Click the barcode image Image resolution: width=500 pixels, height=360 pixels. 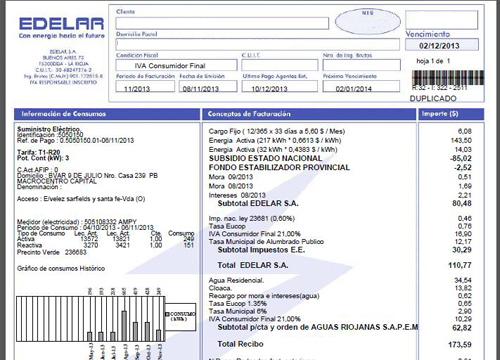[448, 78]
